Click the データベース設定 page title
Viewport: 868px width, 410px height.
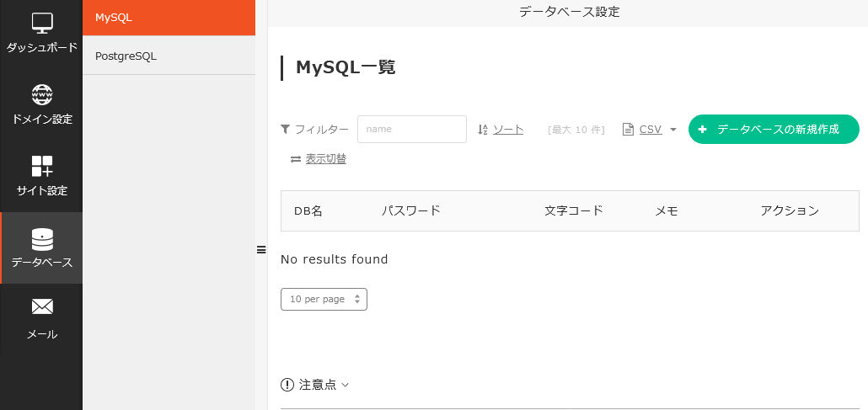569,12
